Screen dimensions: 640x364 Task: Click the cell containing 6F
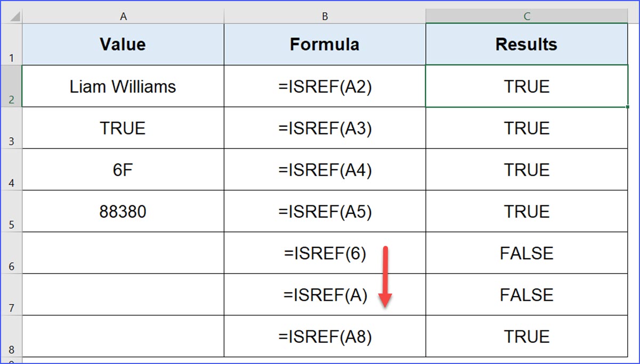(x=123, y=170)
